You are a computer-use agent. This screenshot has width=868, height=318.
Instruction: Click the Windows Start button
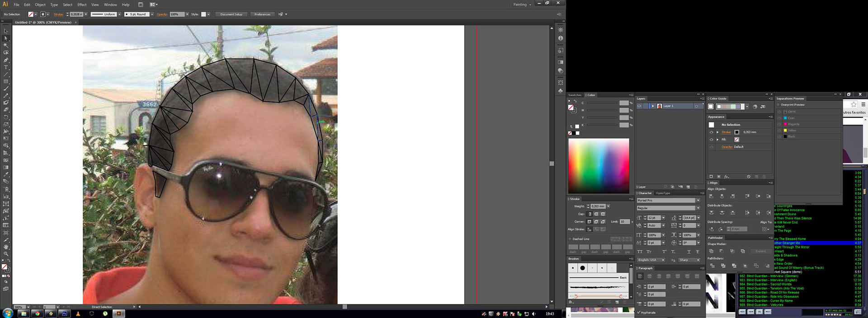click(x=8, y=313)
